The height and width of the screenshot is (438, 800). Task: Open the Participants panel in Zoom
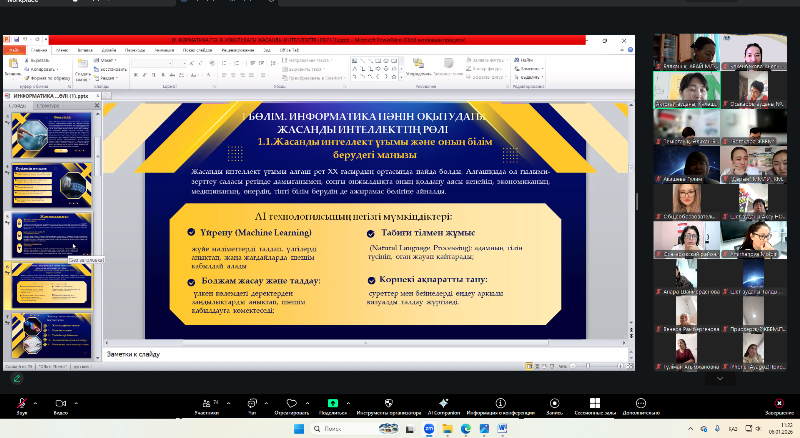[x=206, y=402]
